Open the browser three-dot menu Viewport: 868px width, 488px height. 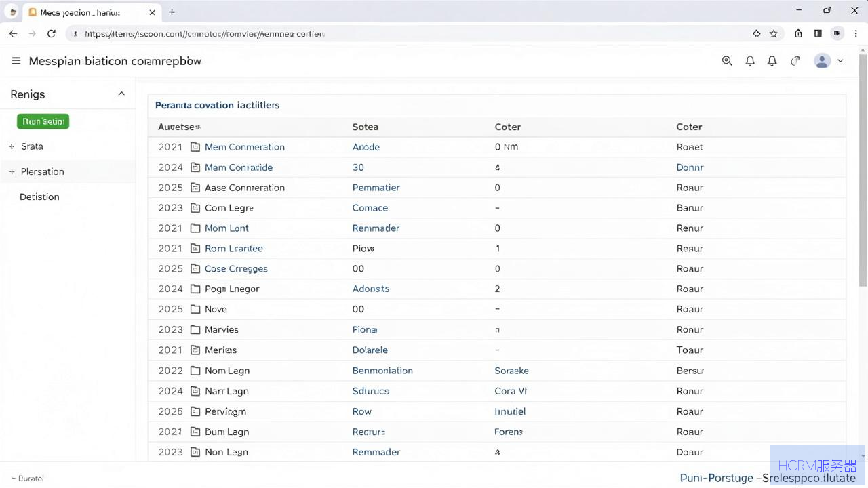pyautogui.click(x=855, y=33)
